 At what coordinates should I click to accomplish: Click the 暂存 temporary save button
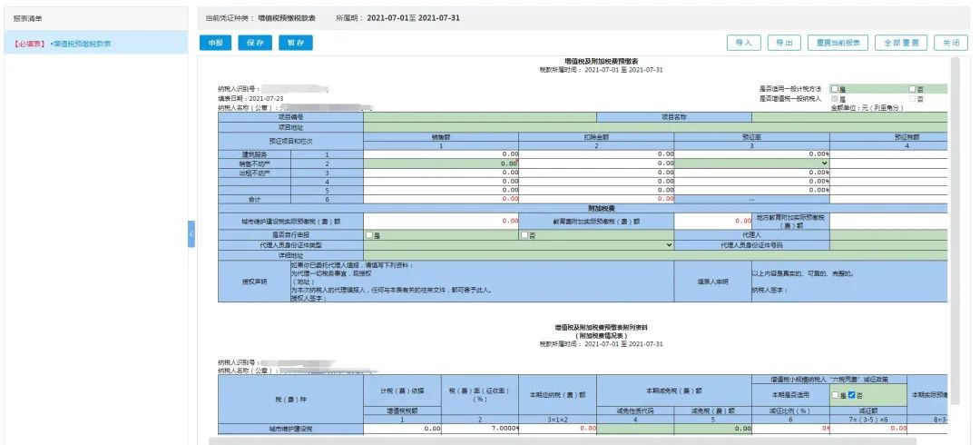(x=296, y=43)
